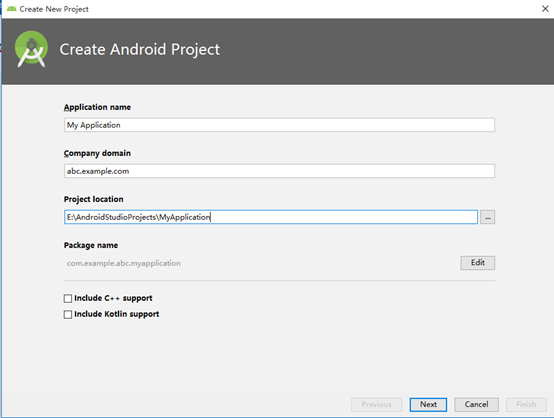
Task: Place cursor in Project location field
Action: tap(271, 217)
